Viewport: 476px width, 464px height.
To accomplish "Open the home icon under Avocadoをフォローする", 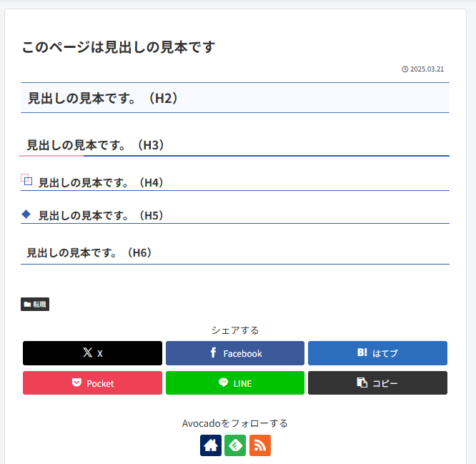I will click(211, 445).
